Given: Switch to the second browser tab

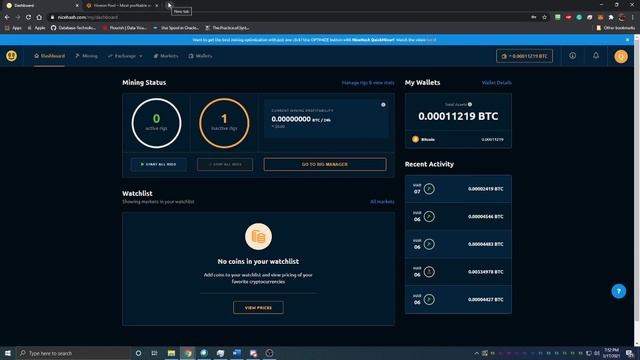Looking at the screenshot, I should (x=122, y=5).
